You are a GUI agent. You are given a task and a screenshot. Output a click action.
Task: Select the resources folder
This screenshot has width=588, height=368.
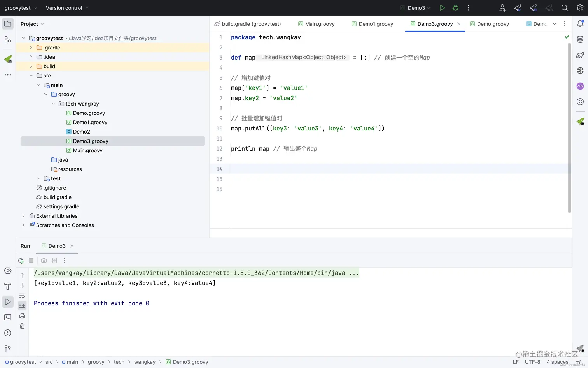point(66,169)
